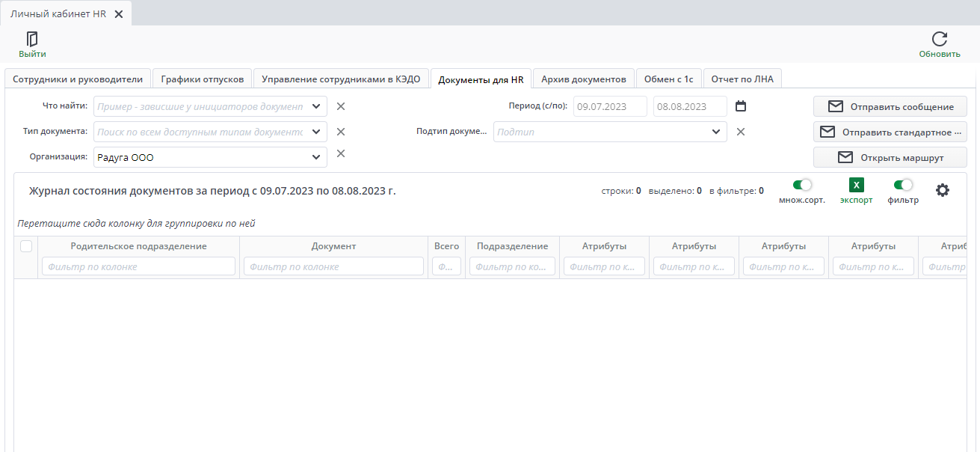Sort by Документ column header
Screen dimensions: 980x452
[333, 246]
